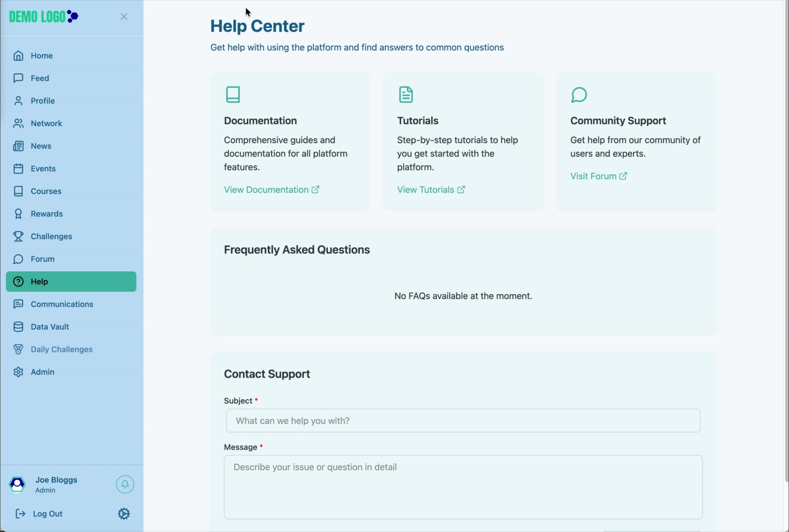Go to the Feed page
This screenshot has width=789, height=532.
71,78
